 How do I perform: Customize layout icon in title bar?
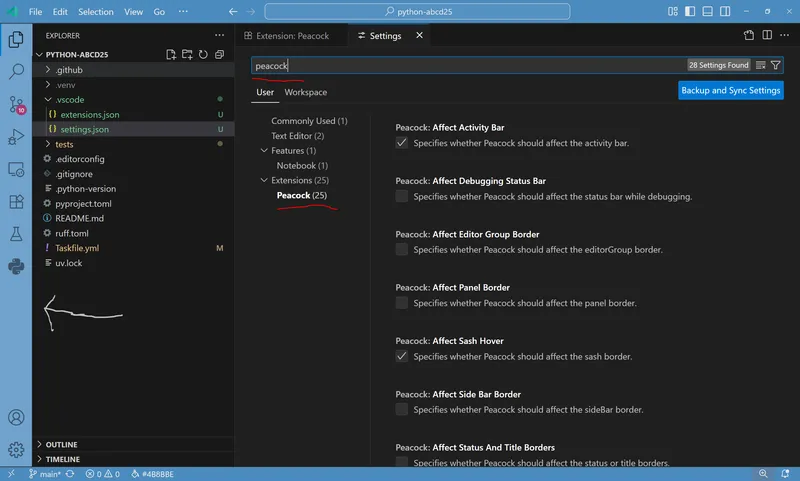click(672, 11)
